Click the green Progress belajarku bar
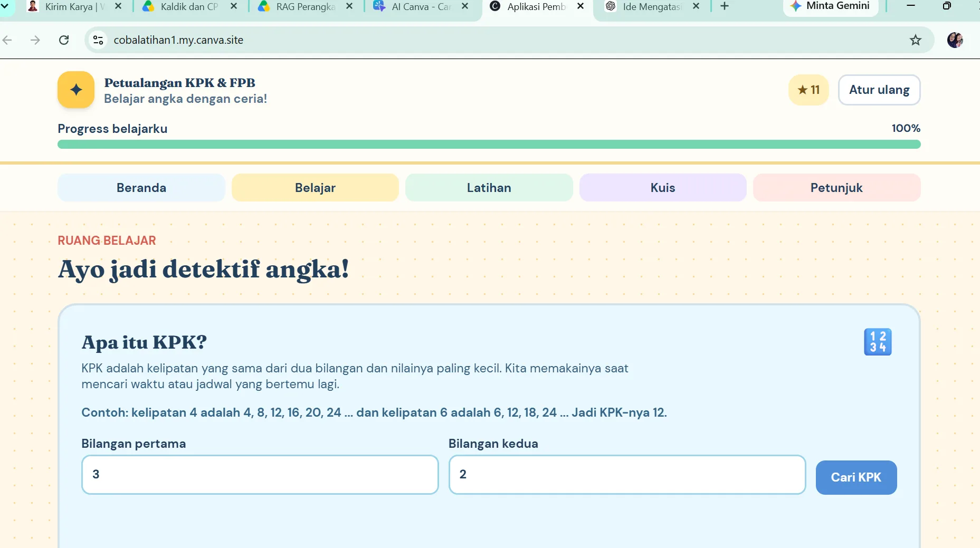This screenshot has height=548, width=980. pyautogui.click(x=489, y=145)
